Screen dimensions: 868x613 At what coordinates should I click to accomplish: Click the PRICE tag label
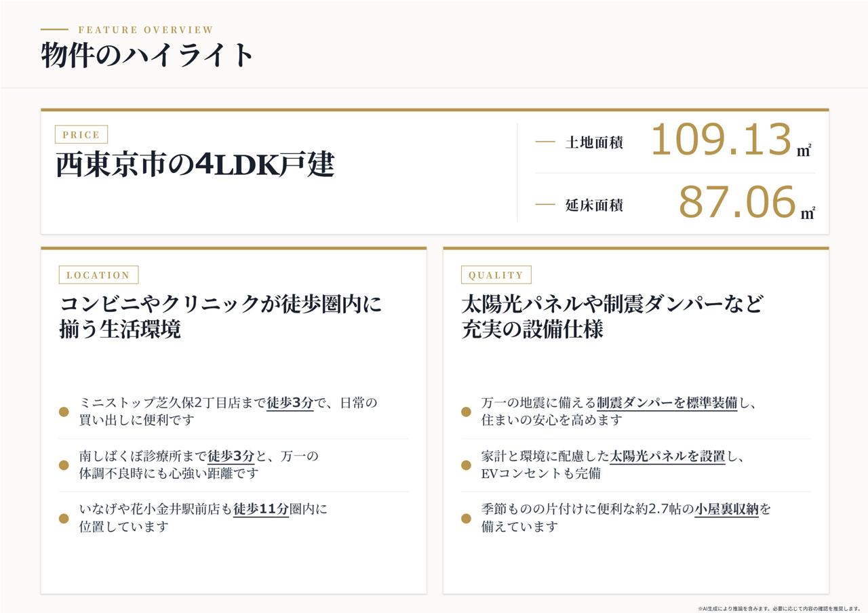[81, 134]
